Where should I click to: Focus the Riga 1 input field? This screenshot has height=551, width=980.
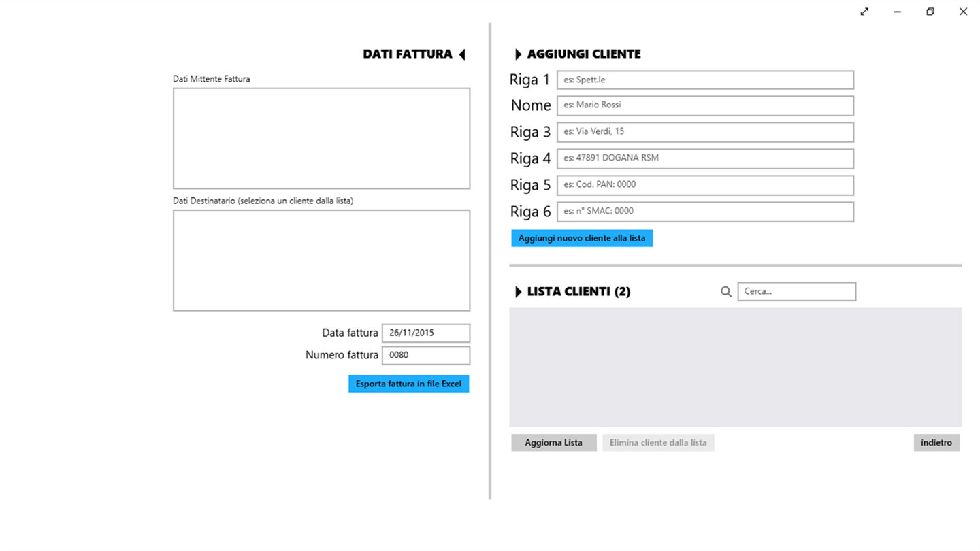click(x=705, y=80)
